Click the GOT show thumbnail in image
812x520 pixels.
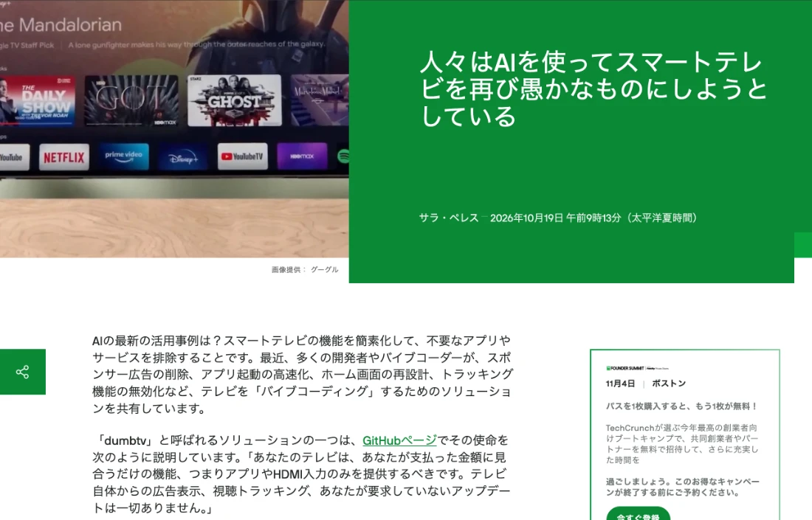pyautogui.click(x=131, y=100)
